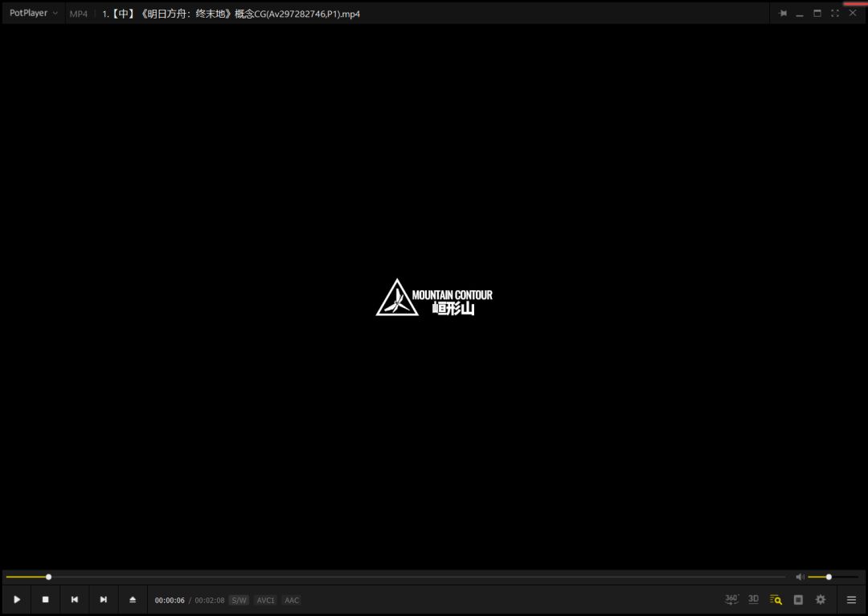Pin the player window on top
This screenshot has height=616, width=868.
click(x=782, y=14)
